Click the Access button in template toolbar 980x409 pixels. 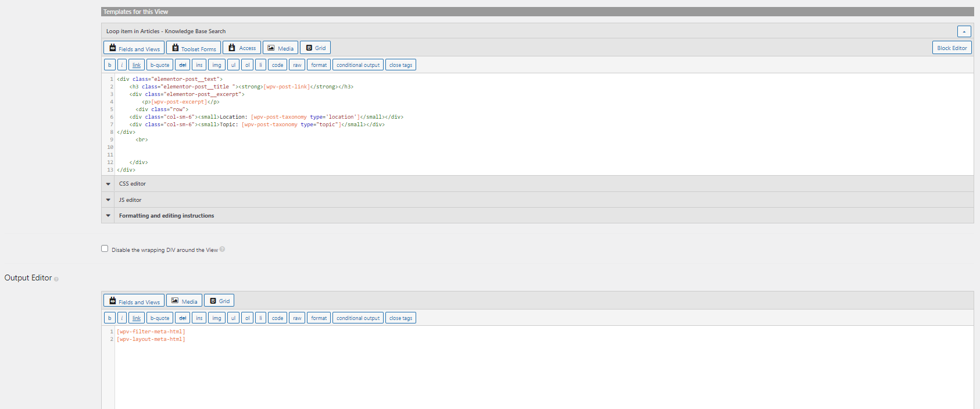[242, 48]
